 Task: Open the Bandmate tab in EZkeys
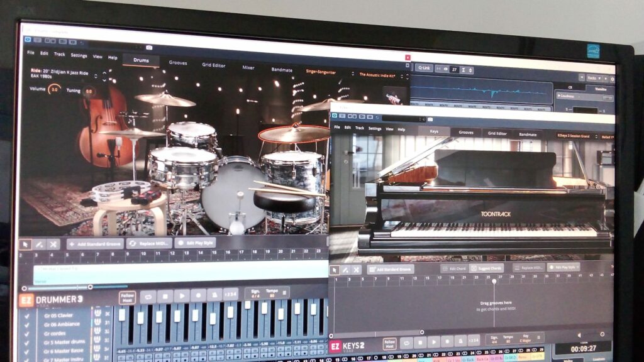pyautogui.click(x=528, y=134)
